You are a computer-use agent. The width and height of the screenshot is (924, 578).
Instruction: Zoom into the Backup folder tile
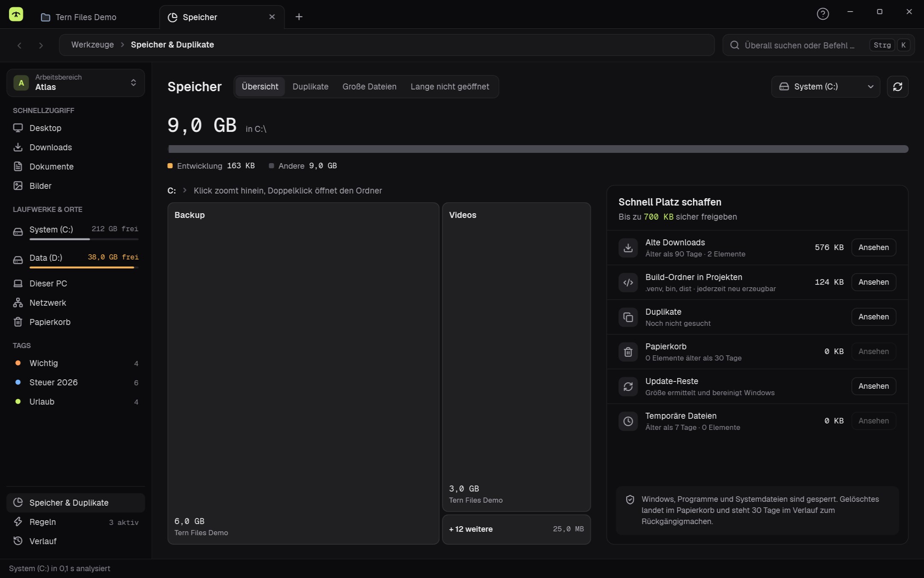303,373
